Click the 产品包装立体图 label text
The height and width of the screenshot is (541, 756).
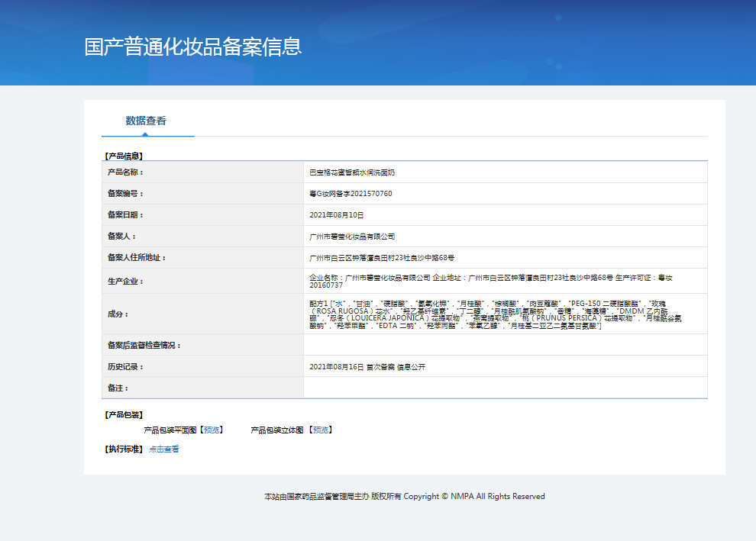(x=277, y=430)
